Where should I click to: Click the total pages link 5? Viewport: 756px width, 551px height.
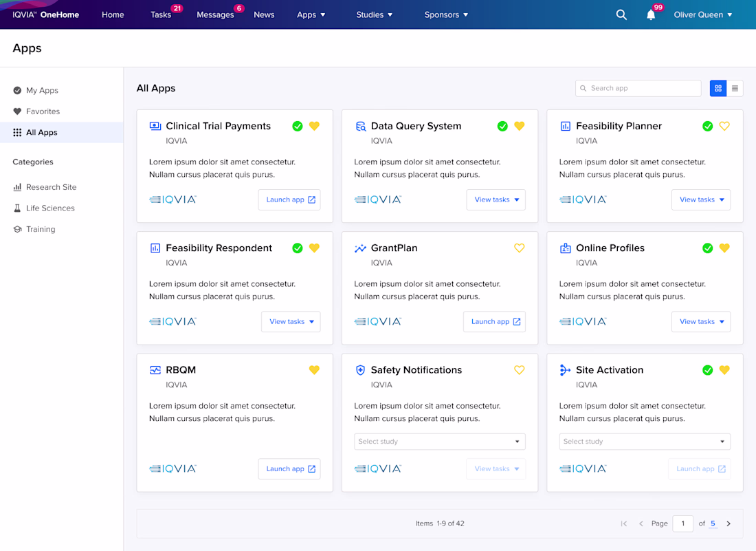(713, 523)
